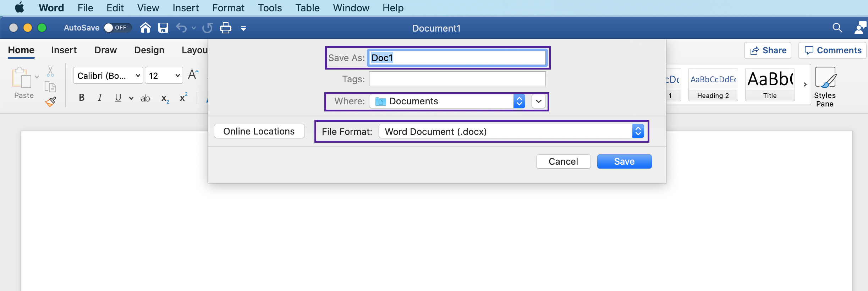Open Customize Quick Access Toolbar arrow
Image resolution: width=868 pixels, height=291 pixels.
pyautogui.click(x=243, y=28)
